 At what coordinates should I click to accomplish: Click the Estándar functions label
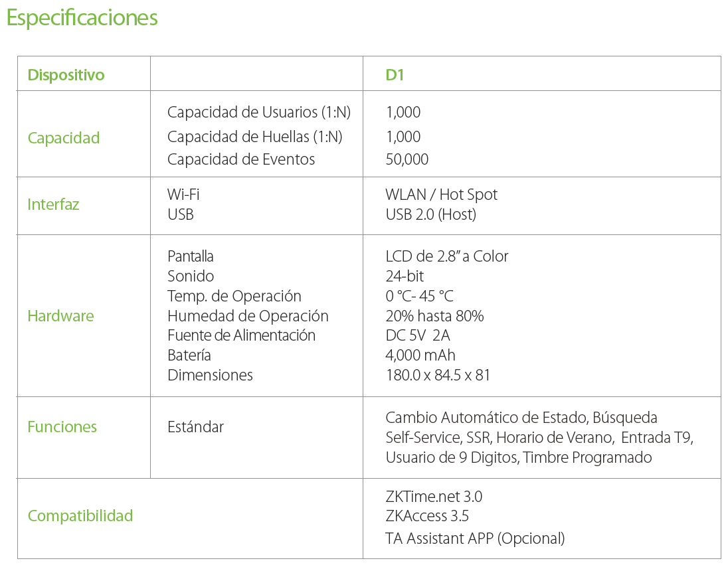[195, 427]
